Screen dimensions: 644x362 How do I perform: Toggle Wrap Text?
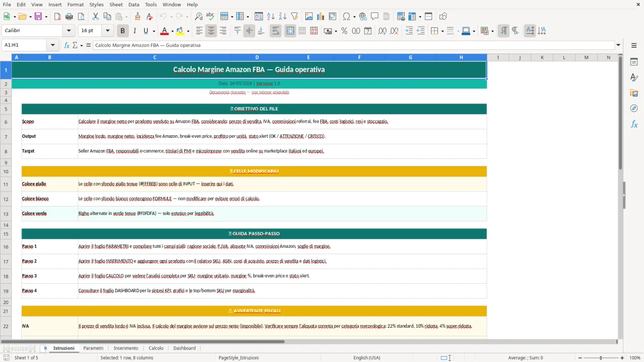point(275,31)
